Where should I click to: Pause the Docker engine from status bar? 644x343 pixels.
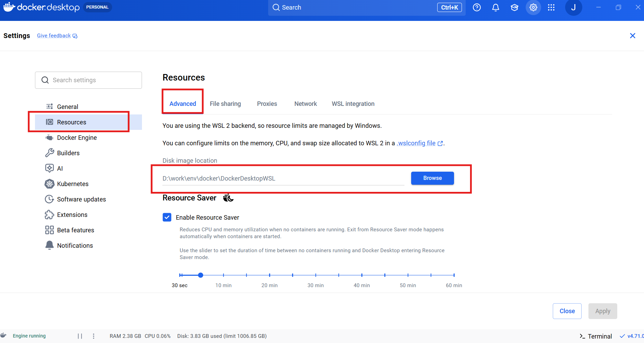(80, 336)
